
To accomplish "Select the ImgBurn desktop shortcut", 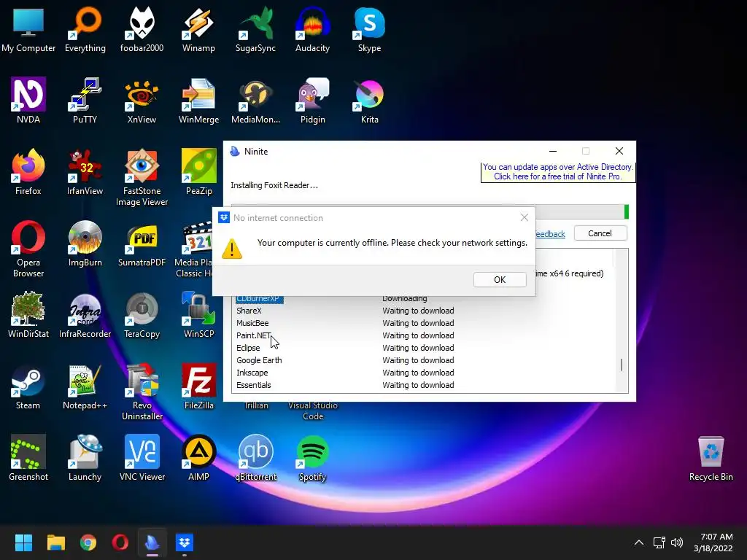I will 85,243.
